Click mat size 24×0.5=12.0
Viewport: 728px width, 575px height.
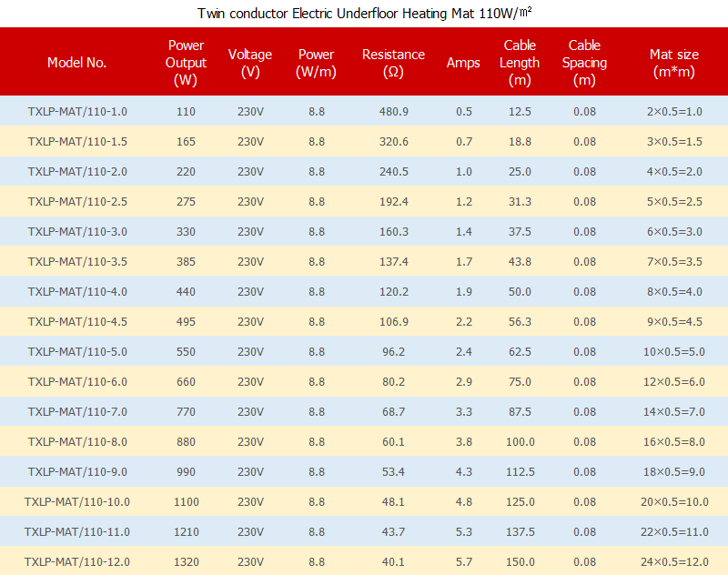point(674,561)
